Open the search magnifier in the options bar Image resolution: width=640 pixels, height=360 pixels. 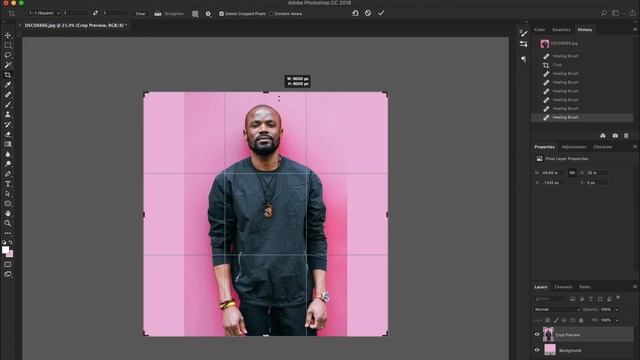(604, 13)
